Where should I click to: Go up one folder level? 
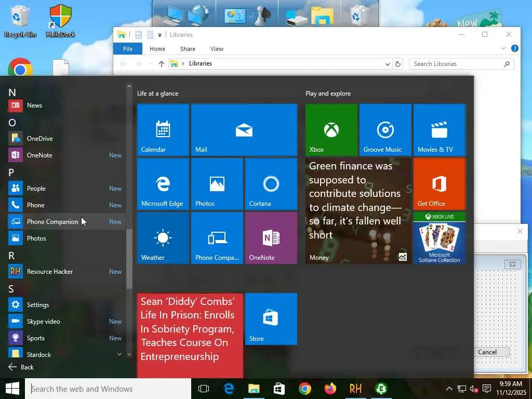[162, 64]
